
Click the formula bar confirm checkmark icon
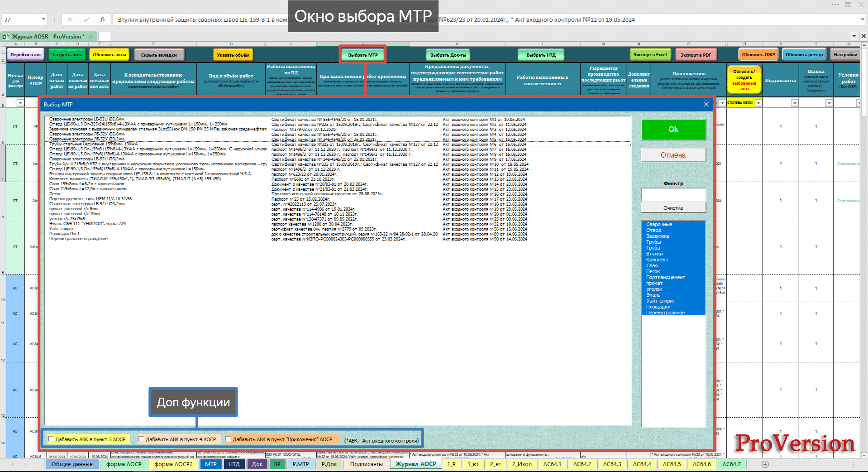(x=86, y=19)
